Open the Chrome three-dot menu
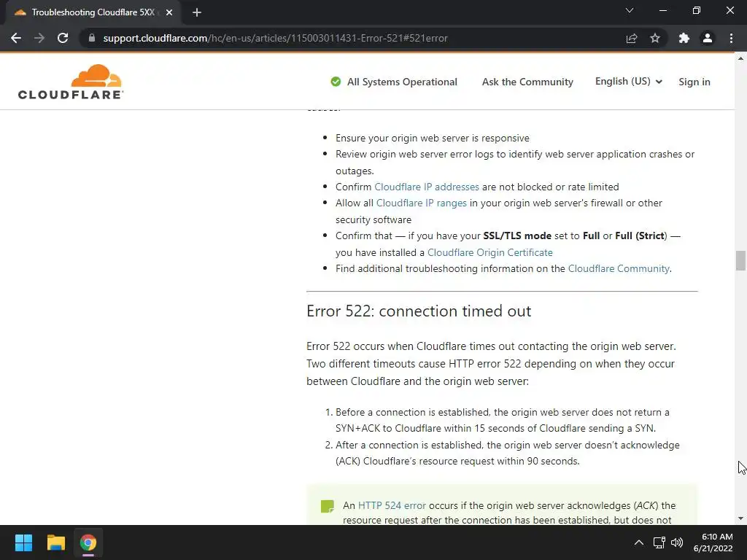The height and width of the screenshot is (560, 747). coord(731,38)
